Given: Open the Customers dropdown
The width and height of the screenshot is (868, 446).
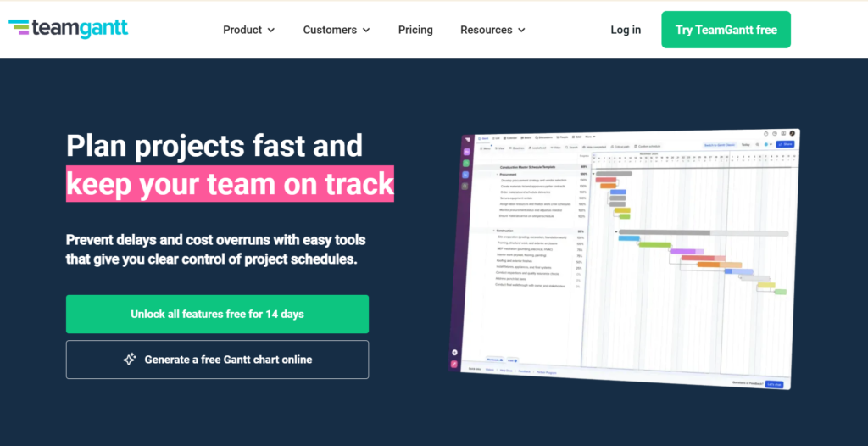Looking at the screenshot, I should tap(337, 30).
